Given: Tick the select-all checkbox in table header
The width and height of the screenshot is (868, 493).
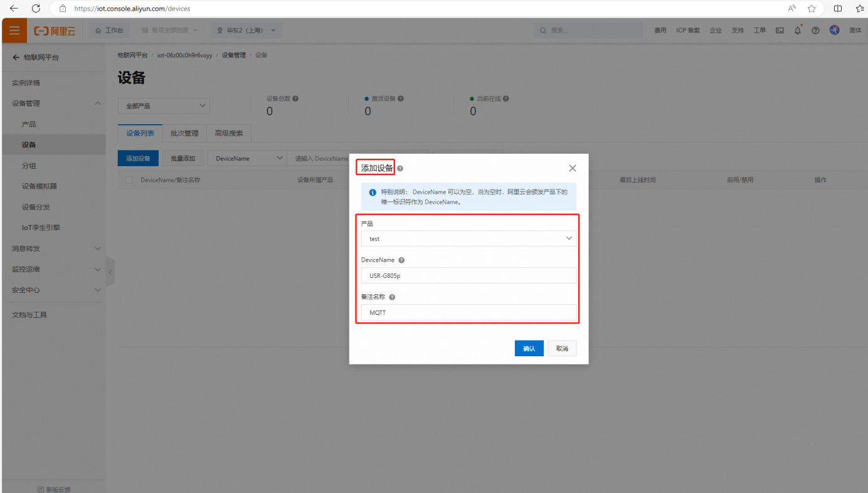Looking at the screenshot, I should (x=129, y=180).
